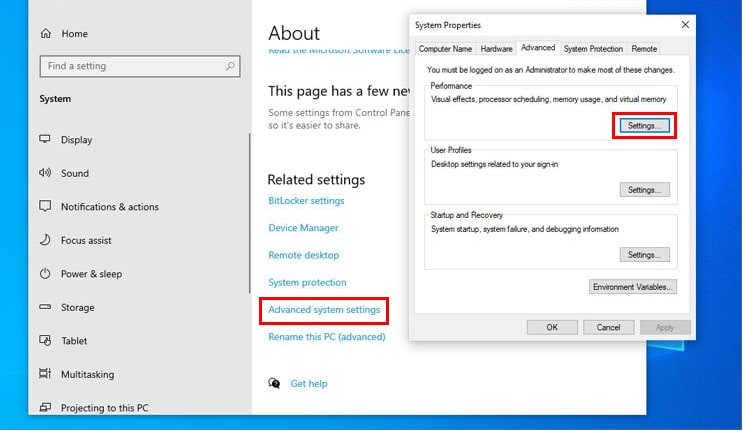Close the System Properties dialog
This screenshot has height=431, width=743.
click(x=685, y=24)
